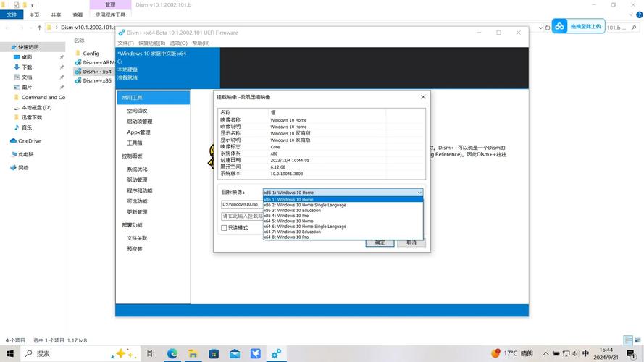Choose x64 5: Windows 10 Home
The width and height of the screenshot is (644, 362).
[343, 221]
